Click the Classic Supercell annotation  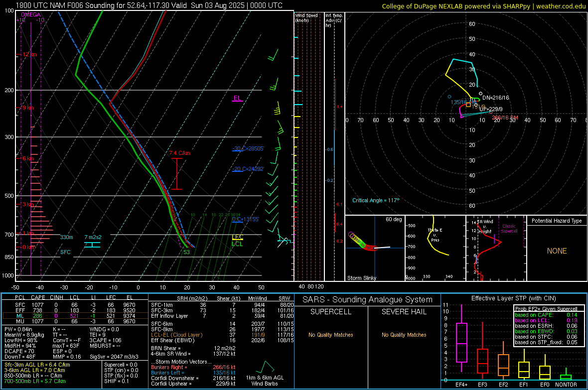point(509,229)
